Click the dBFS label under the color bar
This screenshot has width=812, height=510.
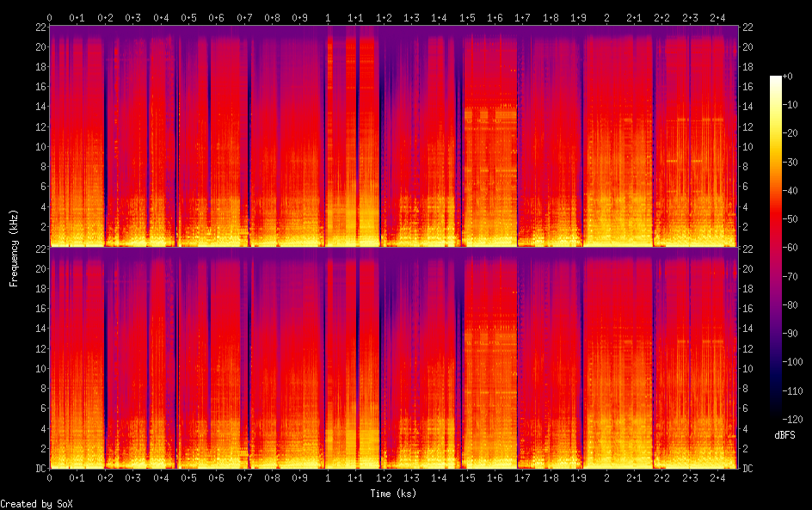point(784,435)
